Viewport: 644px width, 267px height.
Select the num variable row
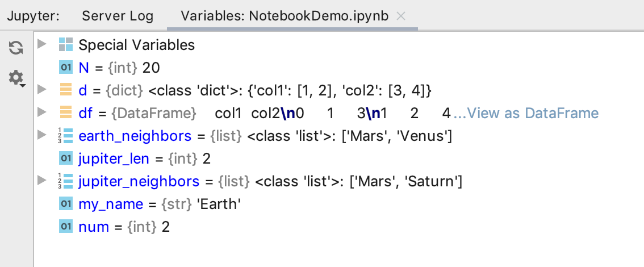pyautogui.click(x=339, y=226)
